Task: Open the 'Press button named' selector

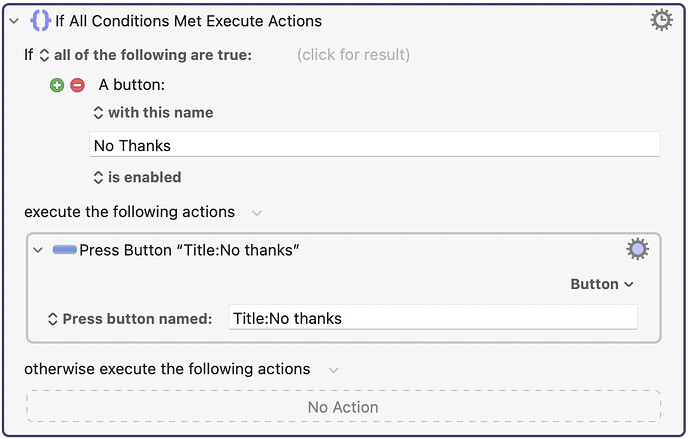Action: [x=130, y=319]
